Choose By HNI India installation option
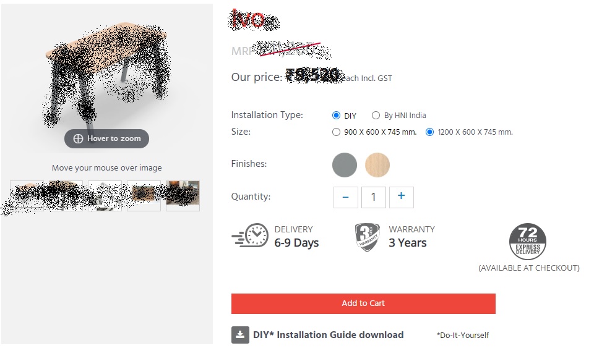 coord(376,116)
